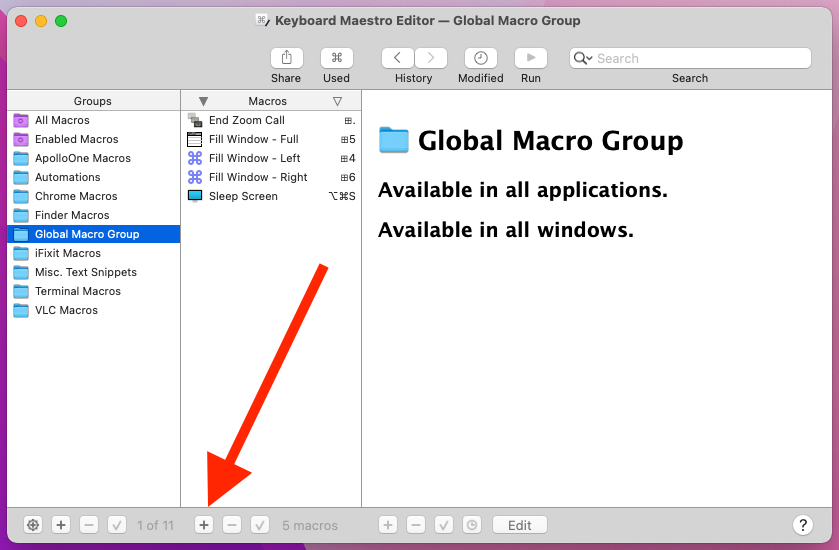Image resolution: width=839 pixels, height=550 pixels.
Task: Go back in History
Action: pyautogui.click(x=398, y=58)
